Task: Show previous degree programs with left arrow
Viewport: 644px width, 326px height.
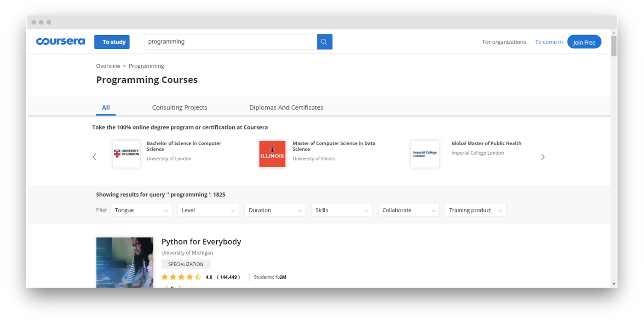Action: coord(94,157)
